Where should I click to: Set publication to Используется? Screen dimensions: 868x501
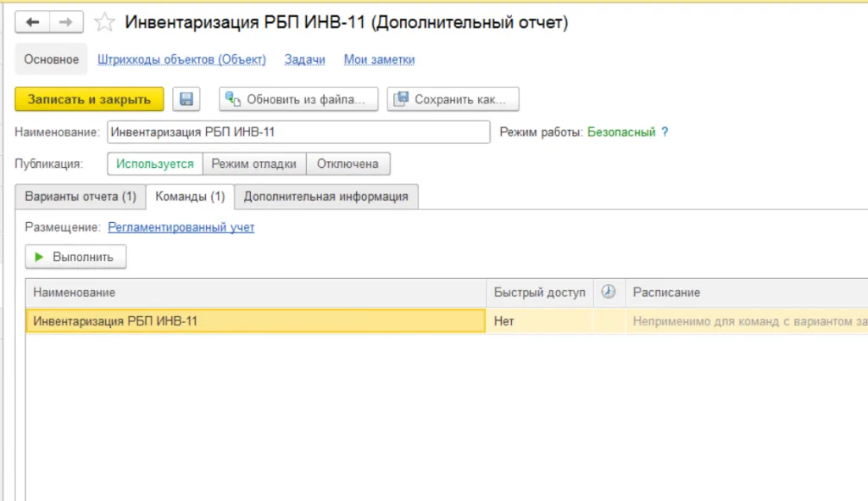point(155,164)
